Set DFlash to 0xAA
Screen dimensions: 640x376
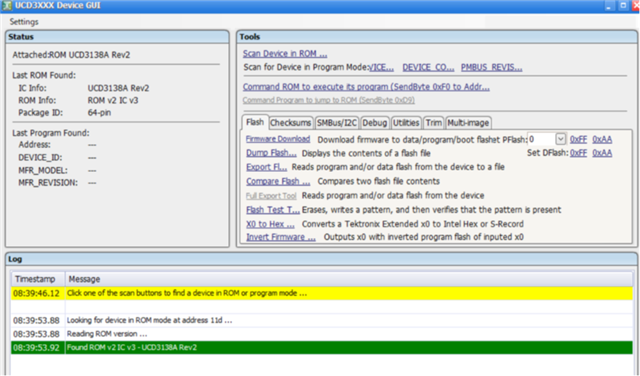point(602,153)
